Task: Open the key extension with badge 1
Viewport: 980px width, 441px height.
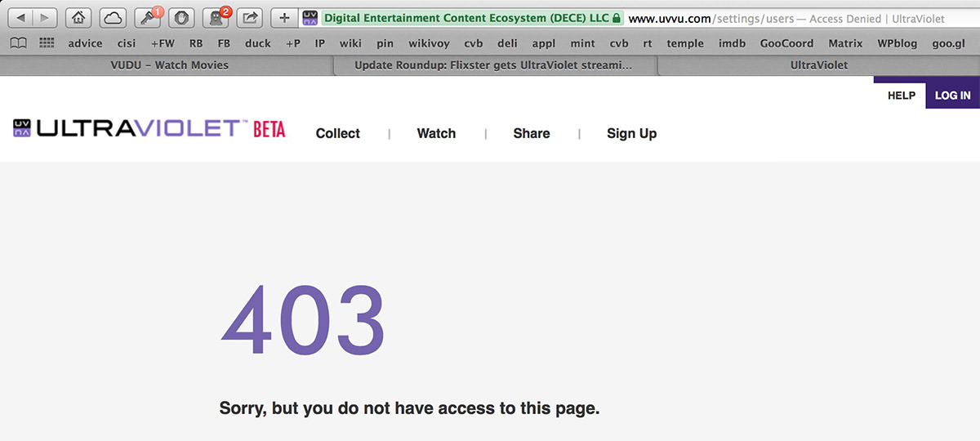Action: pyautogui.click(x=147, y=17)
